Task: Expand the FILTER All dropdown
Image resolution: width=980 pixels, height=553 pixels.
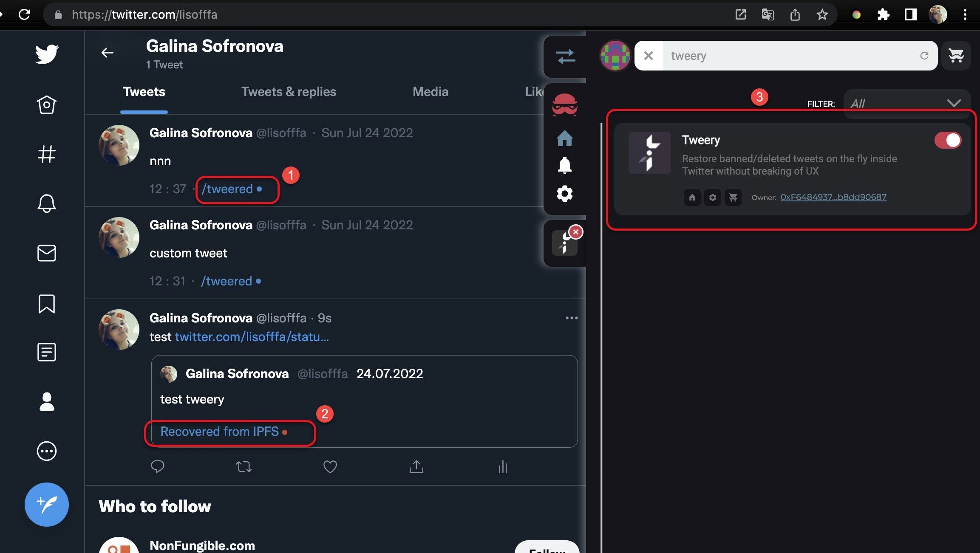Action: click(x=906, y=104)
